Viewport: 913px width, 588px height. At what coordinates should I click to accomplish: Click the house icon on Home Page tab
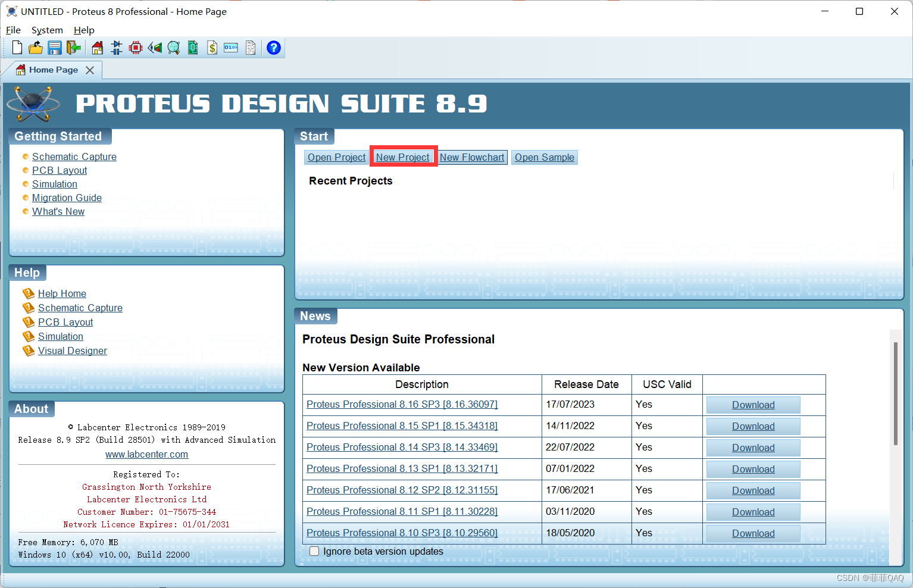21,70
